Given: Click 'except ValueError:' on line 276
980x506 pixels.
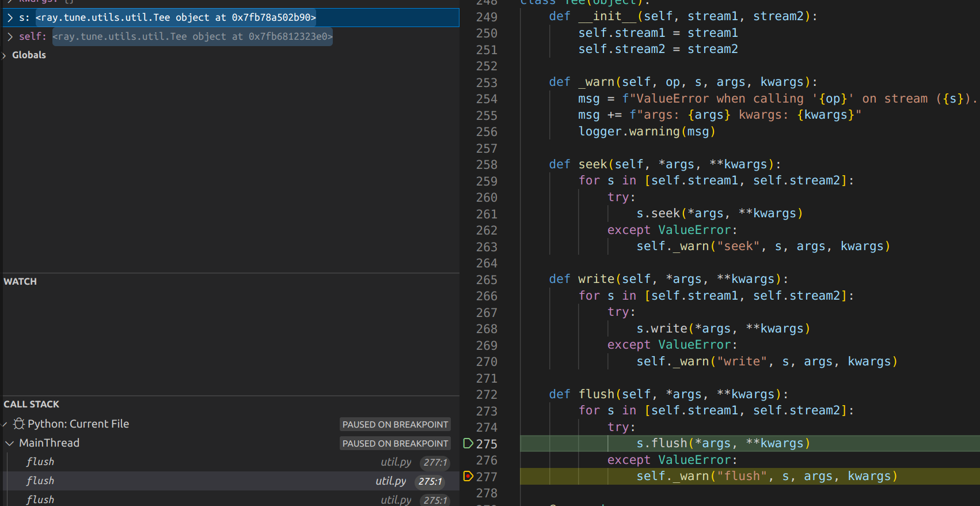Looking at the screenshot, I should (673, 460).
